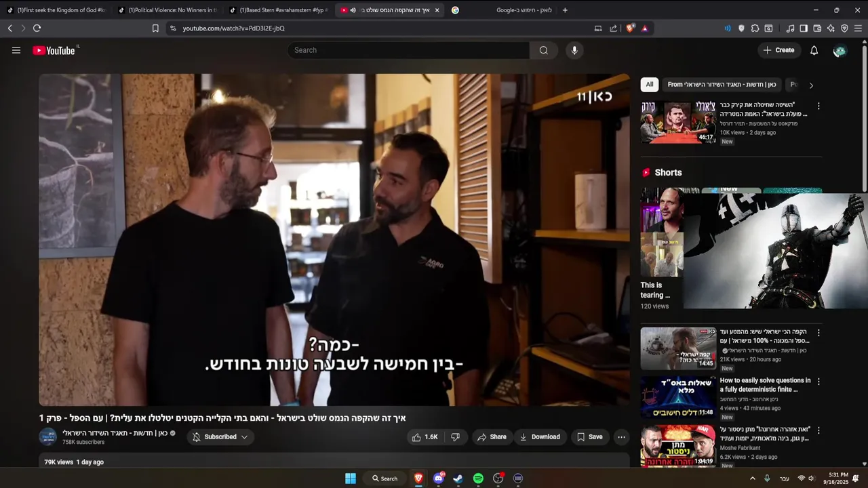Open the Brave Shields lion icon
This screenshot has height=488, width=868.
point(630,28)
